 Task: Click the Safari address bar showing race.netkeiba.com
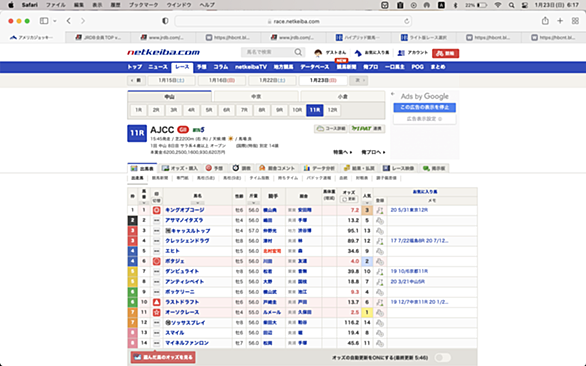(293, 21)
